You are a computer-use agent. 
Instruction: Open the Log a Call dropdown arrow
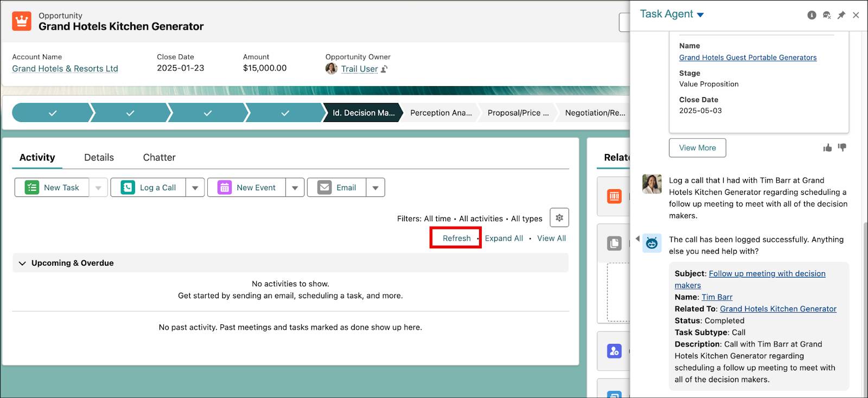point(195,188)
